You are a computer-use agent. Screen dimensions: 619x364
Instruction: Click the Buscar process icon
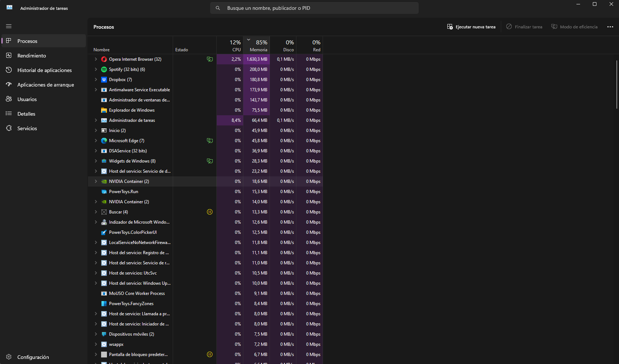click(x=104, y=212)
